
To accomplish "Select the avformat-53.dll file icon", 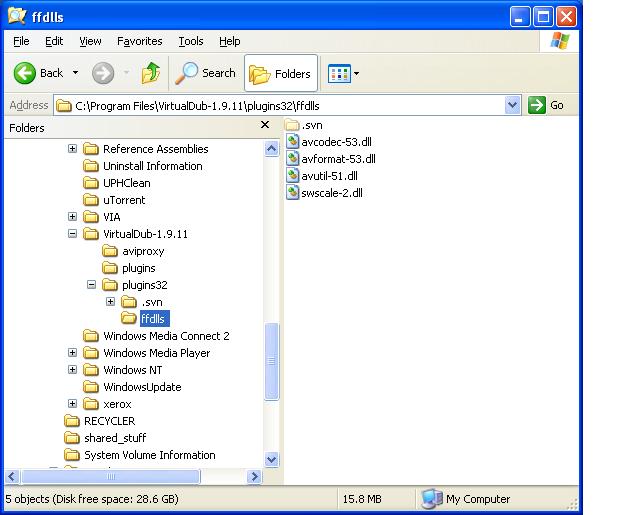I will [x=293, y=159].
